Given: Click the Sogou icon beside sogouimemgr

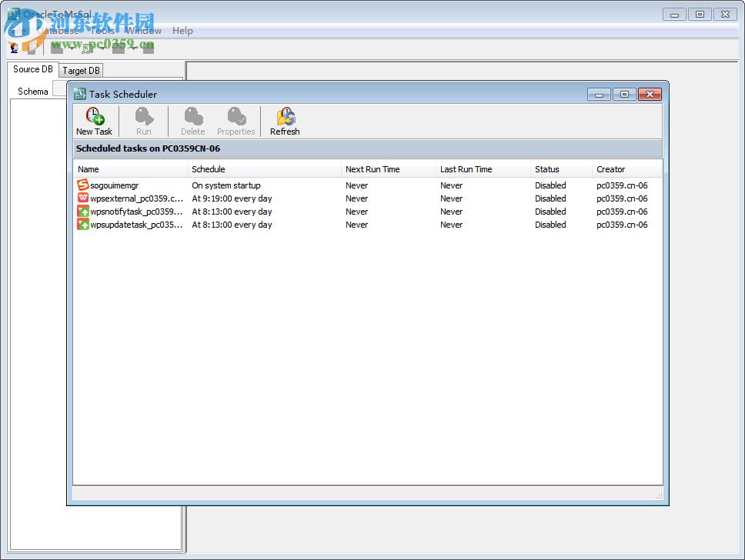Looking at the screenshot, I should [x=81, y=185].
